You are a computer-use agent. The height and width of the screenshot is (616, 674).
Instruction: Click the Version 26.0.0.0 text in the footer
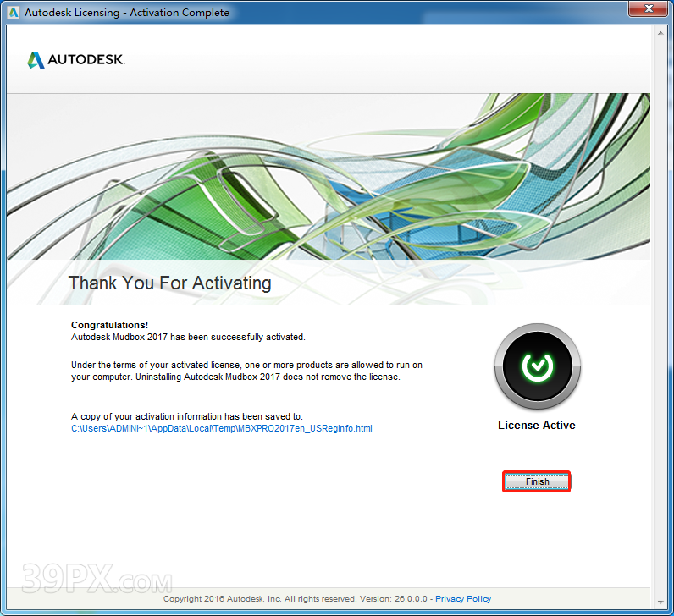[391, 599]
